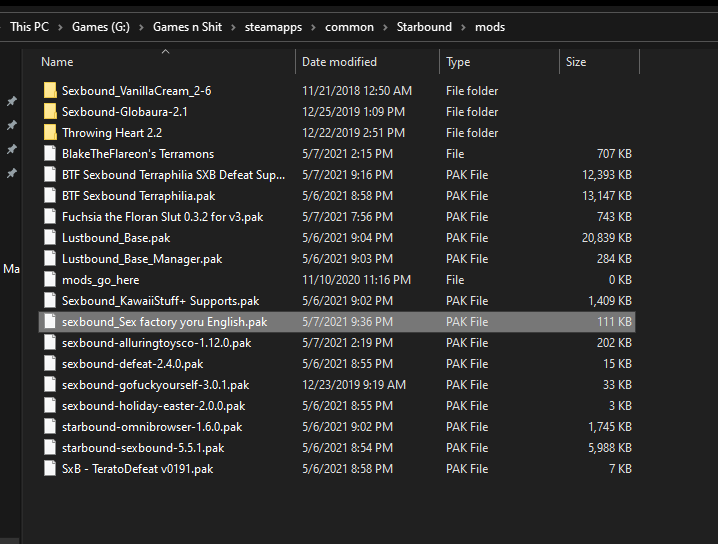Expand breadcrumb chevron after This PC
The width and height of the screenshot is (718, 544).
click(60, 27)
